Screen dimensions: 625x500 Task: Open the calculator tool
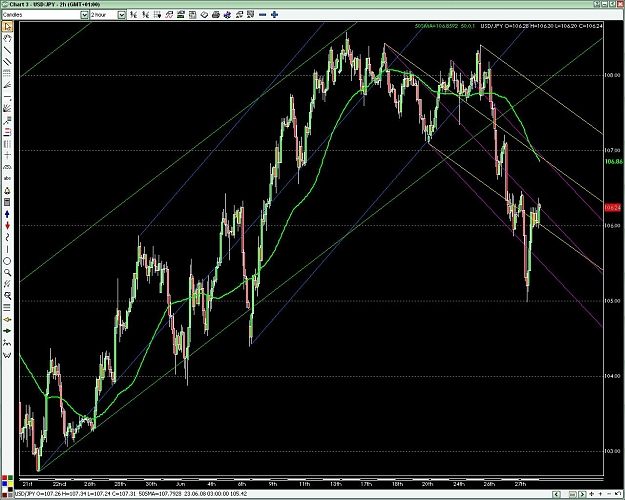[7, 202]
